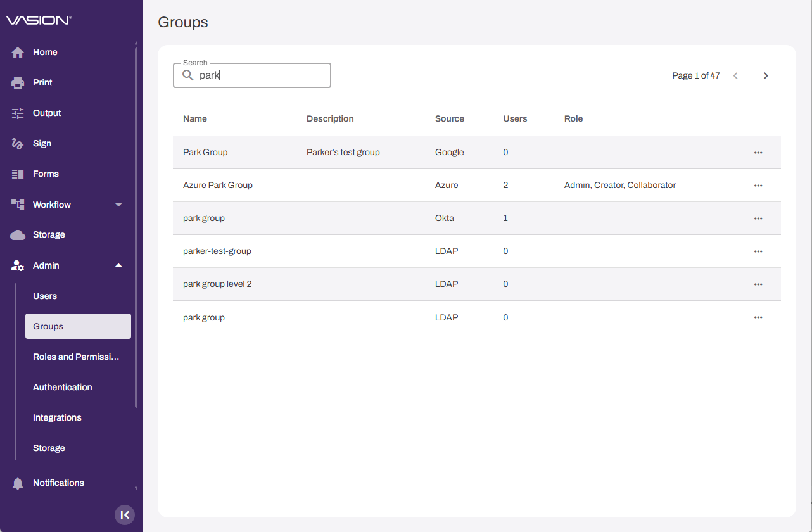Viewport: 812px width, 532px height.
Task: Collapse the sidebar with the arrow button
Action: 125,515
